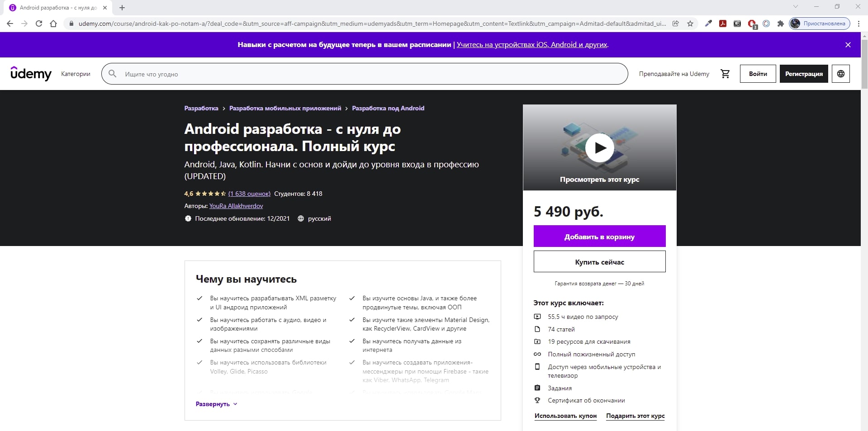
Task: Open the puzzle-piece extensions menu
Action: click(x=780, y=24)
